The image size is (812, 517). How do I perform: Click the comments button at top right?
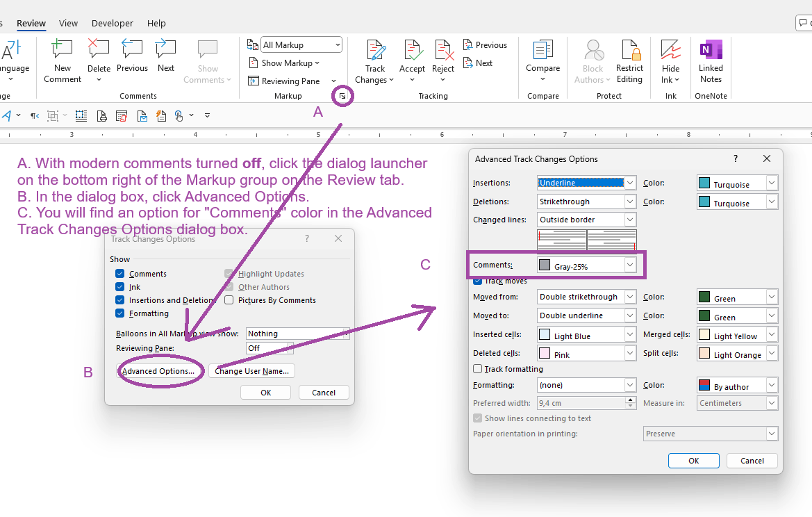pos(803,23)
